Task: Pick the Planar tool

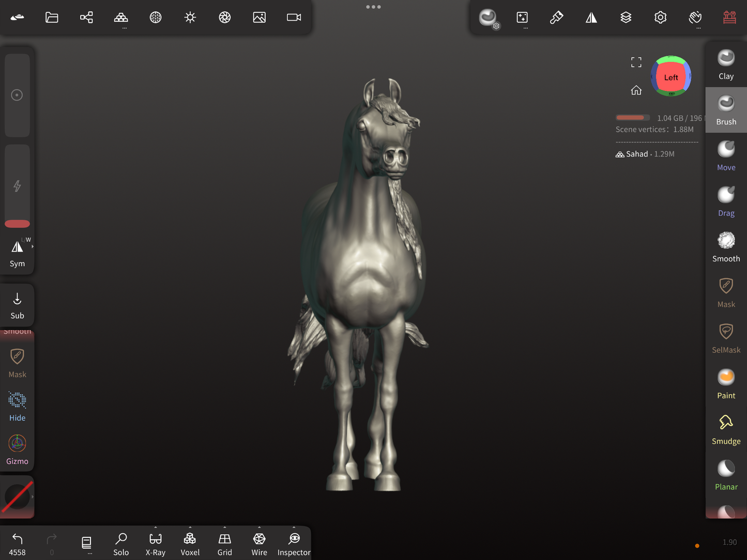Action: coord(726,475)
